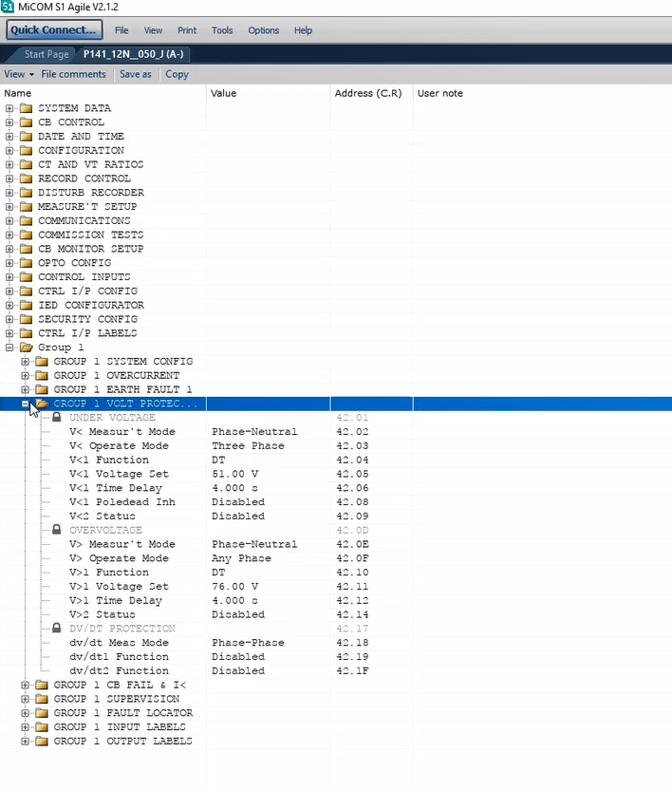Click the SYSTEM DATA folder icon
Image resolution: width=672 pixels, height=790 pixels.
27,108
